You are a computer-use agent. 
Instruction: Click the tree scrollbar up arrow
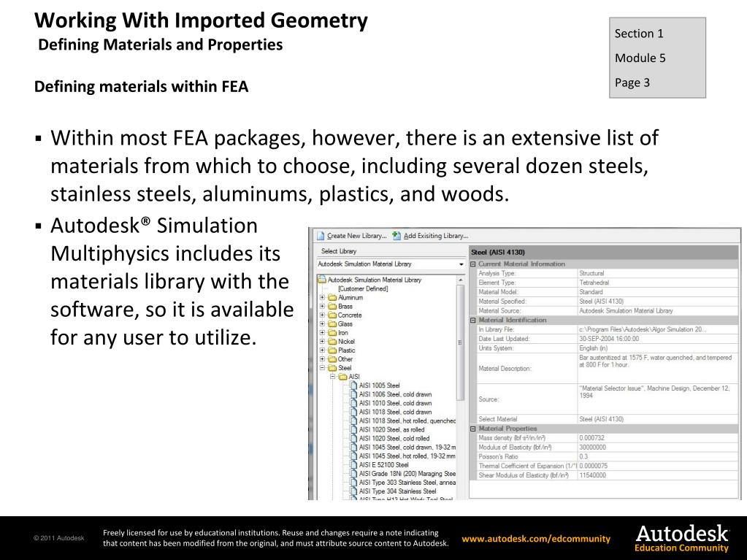point(460,280)
